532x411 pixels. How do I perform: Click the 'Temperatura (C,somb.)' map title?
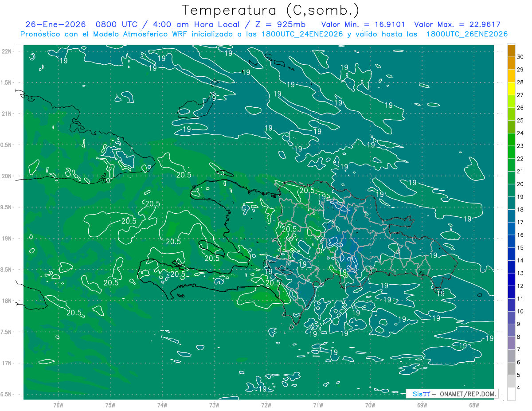pyautogui.click(x=271, y=10)
